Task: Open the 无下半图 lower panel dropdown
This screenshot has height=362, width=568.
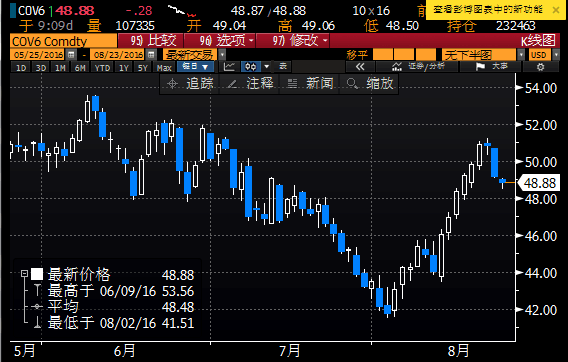Action: point(521,55)
